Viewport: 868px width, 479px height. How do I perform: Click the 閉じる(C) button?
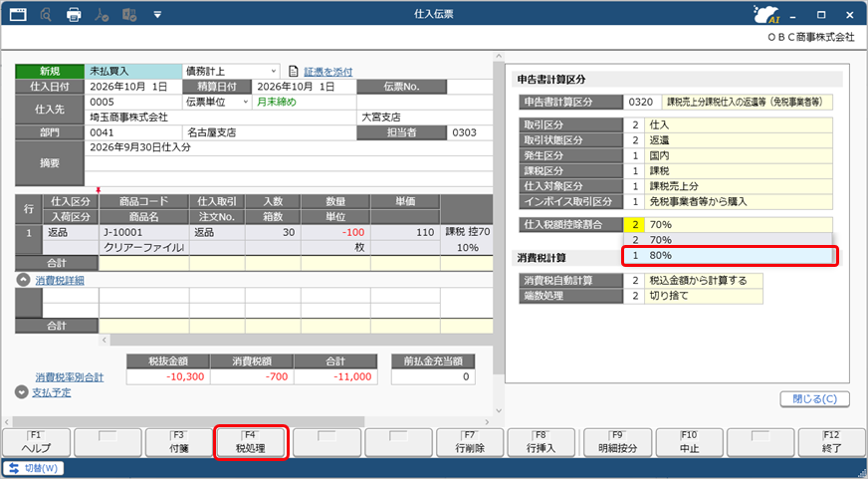tap(814, 398)
